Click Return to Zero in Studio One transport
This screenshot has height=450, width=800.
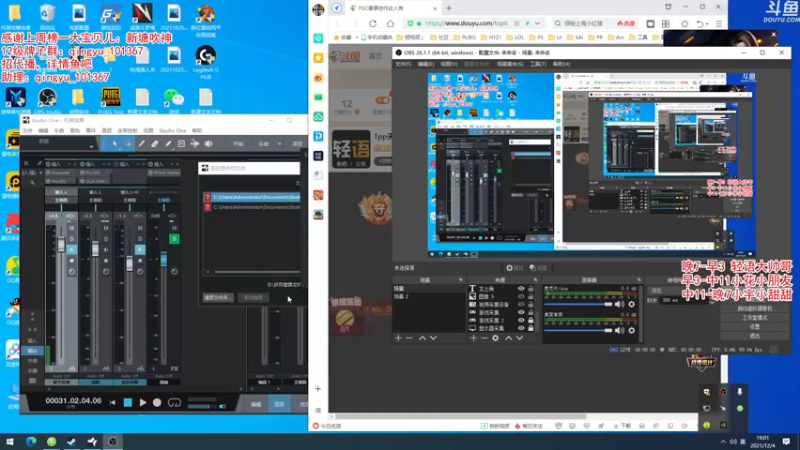pyautogui.click(x=113, y=403)
